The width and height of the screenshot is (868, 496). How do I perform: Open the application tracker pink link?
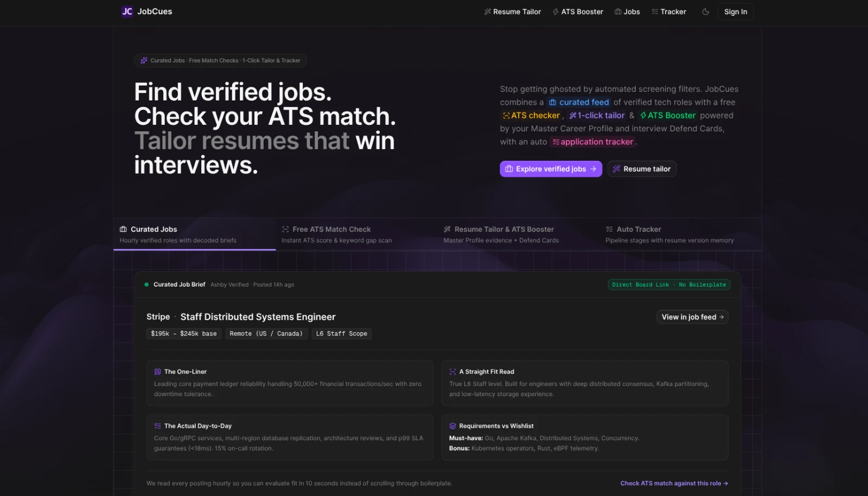pyautogui.click(x=593, y=142)
